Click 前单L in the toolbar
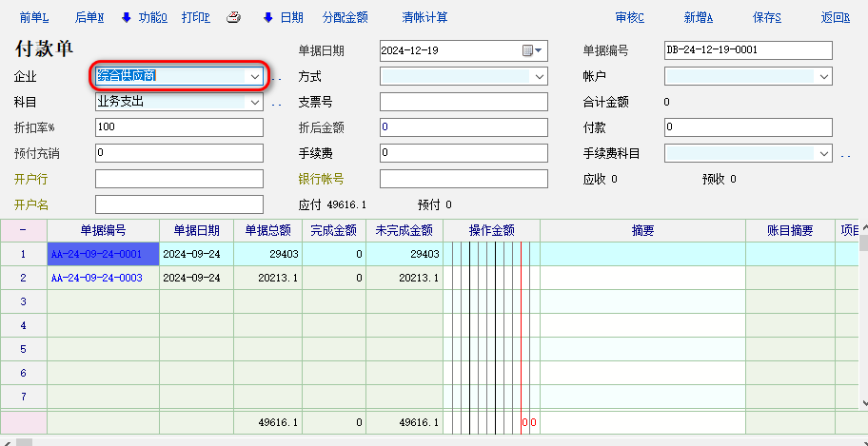Image resolution: width=868 pixels, height=446 pixels. click(34, 17)
